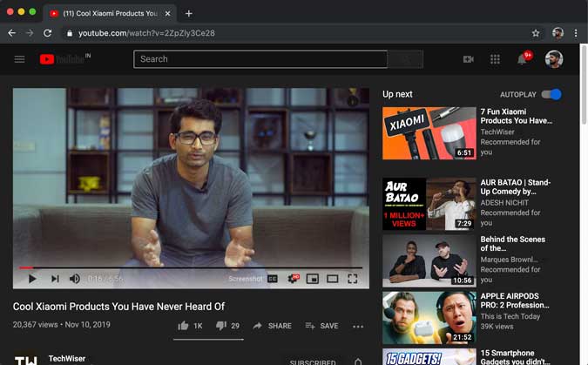Screen dimensions: 588x365
Task: Open 15 Gadgets video thumbnail
Action: pyautogui.click(x=429, y=357)
